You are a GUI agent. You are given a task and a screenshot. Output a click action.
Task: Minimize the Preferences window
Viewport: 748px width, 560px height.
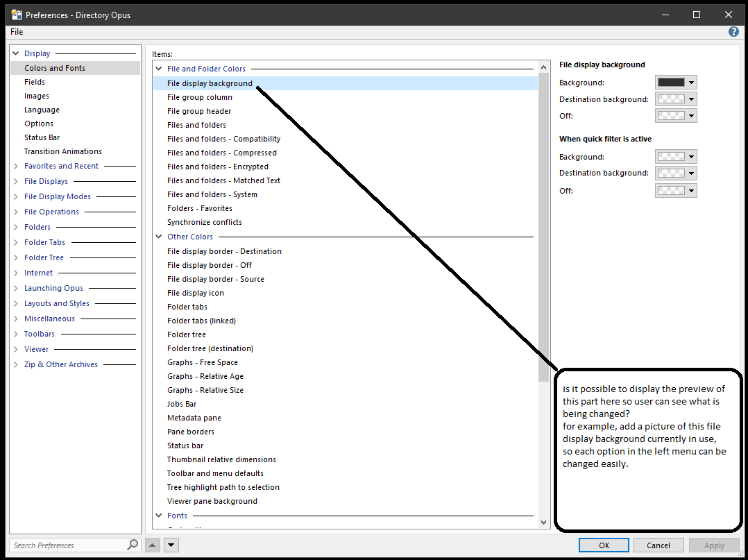[x=665, y=15]
